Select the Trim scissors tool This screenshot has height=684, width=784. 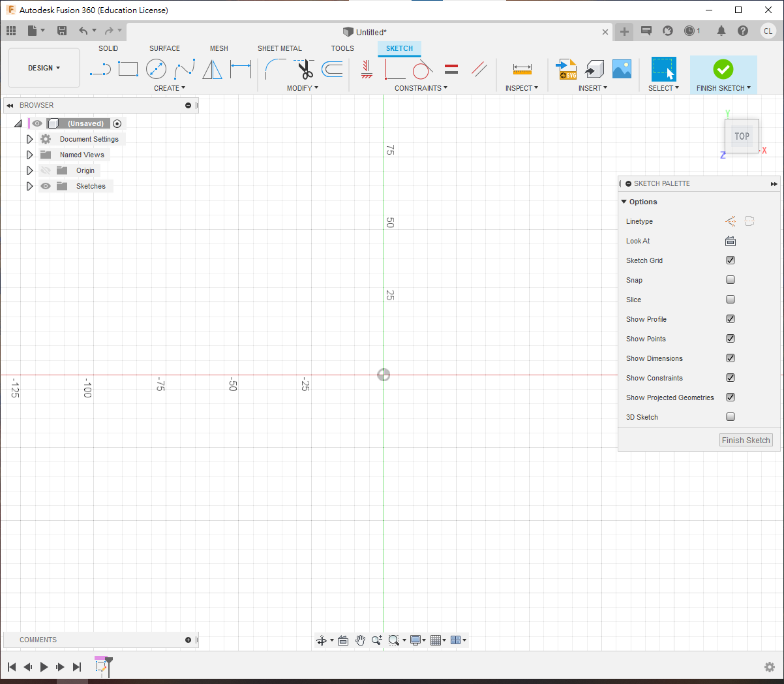pos(305,69)
